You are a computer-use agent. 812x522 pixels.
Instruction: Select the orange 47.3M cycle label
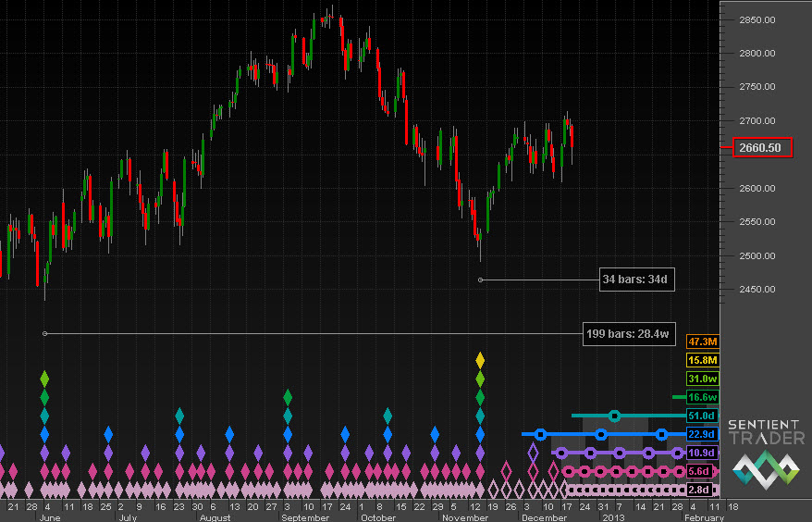coord(699,342)
